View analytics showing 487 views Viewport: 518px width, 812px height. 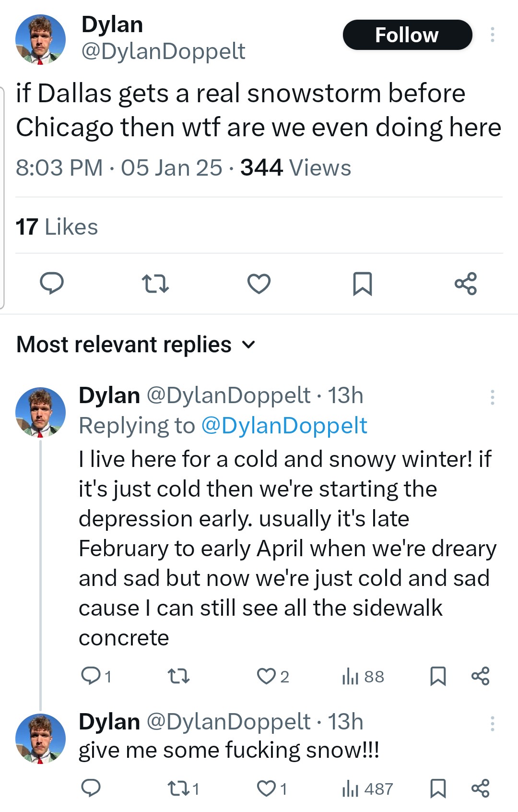click(x=367, y=788)
